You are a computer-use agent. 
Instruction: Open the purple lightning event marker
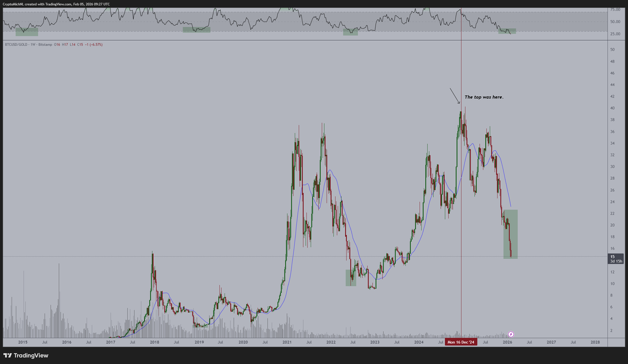point(511,333)
